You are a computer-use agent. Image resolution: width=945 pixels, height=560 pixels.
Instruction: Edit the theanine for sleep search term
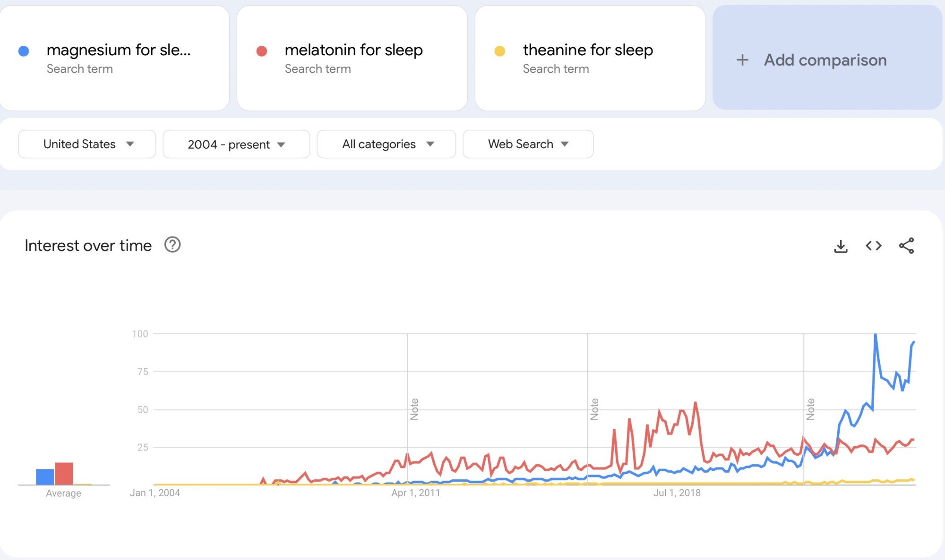pos(588,50)
